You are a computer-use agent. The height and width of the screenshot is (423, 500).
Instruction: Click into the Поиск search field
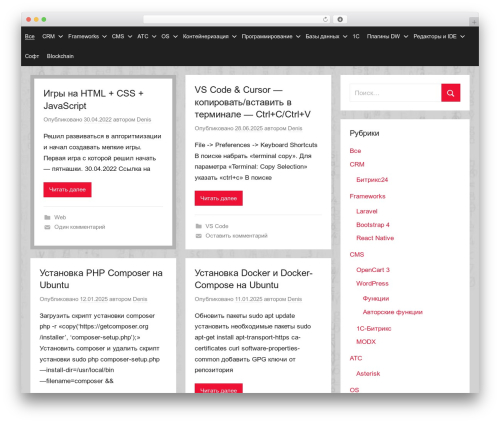click(395, 93)
